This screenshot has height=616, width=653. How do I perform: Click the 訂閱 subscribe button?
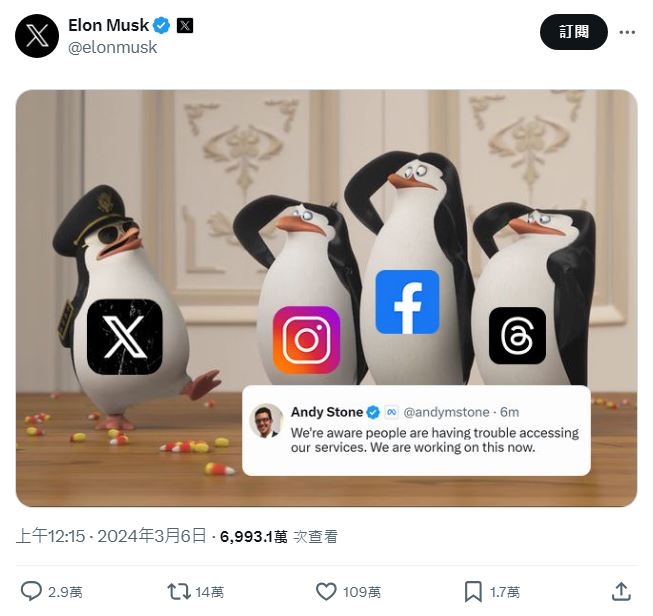573,32
